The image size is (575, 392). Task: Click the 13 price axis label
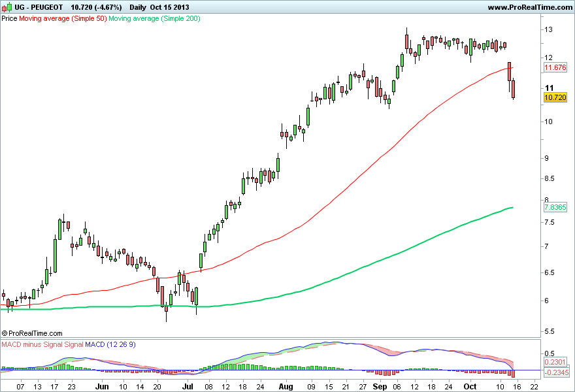pyautogui.click(x=548, y=29)
